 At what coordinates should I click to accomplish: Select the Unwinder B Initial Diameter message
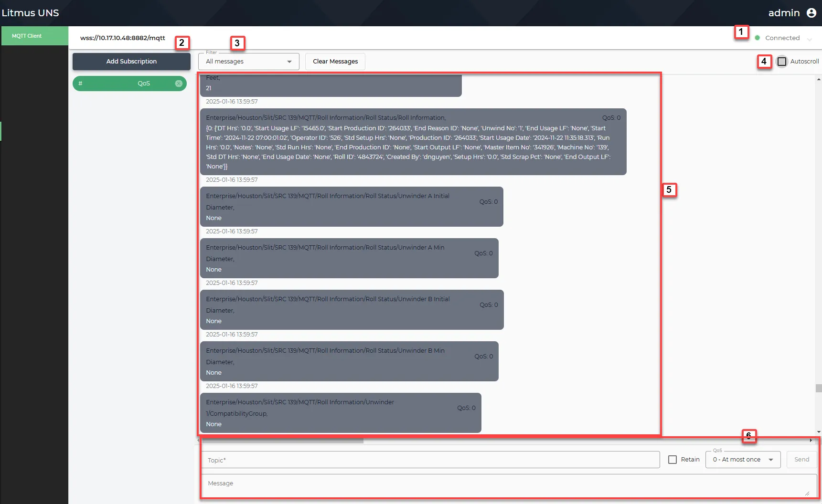pyautogui.click(x=352, y=310)
